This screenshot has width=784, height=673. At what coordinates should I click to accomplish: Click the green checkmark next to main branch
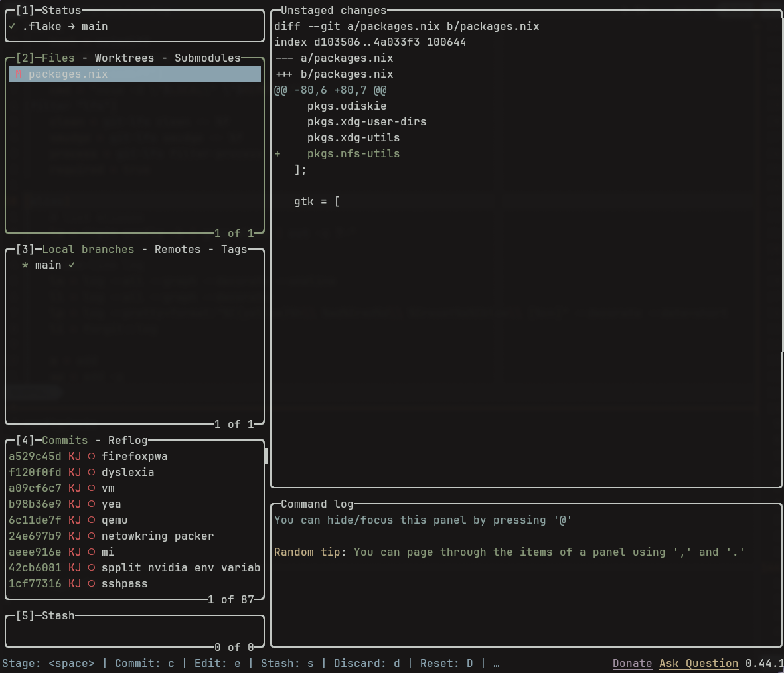(72, 265)
